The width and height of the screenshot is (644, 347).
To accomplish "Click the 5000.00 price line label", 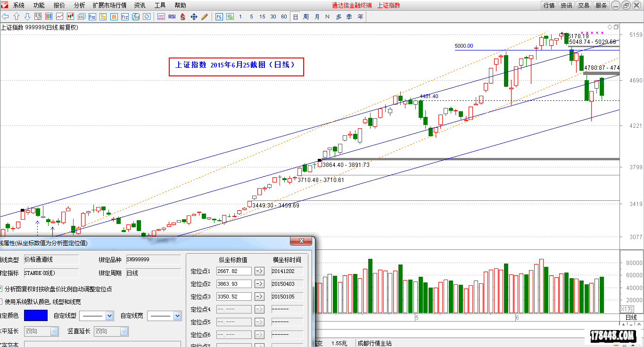I will [464, 46].
